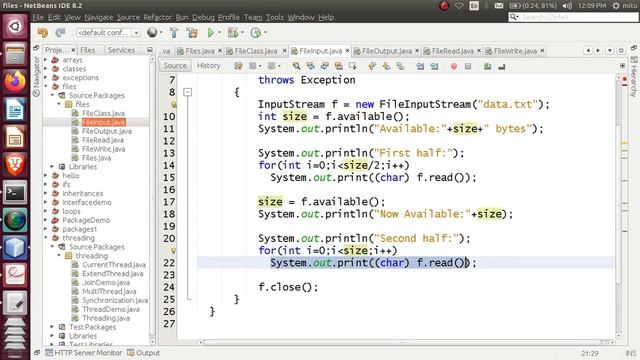Click the lightbulb hint on line 21
Screen dimensions: 640x360
tap(173, 251)
